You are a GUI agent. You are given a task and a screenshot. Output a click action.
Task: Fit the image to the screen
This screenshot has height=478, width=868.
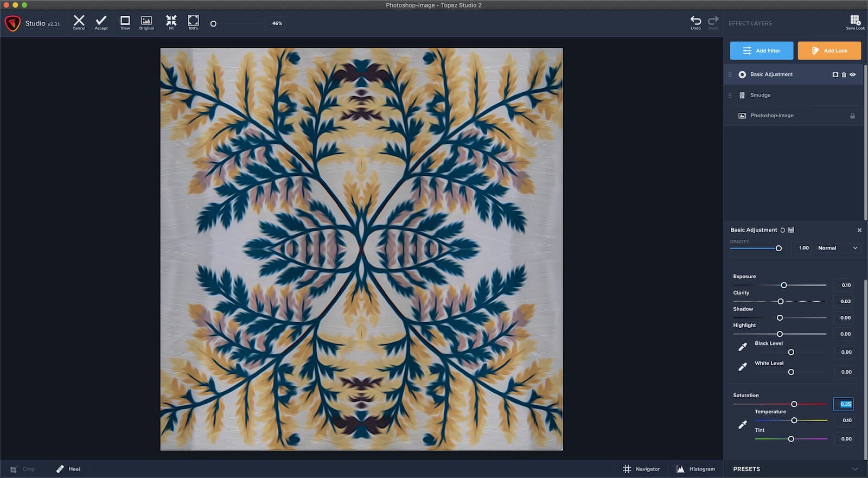171,21
